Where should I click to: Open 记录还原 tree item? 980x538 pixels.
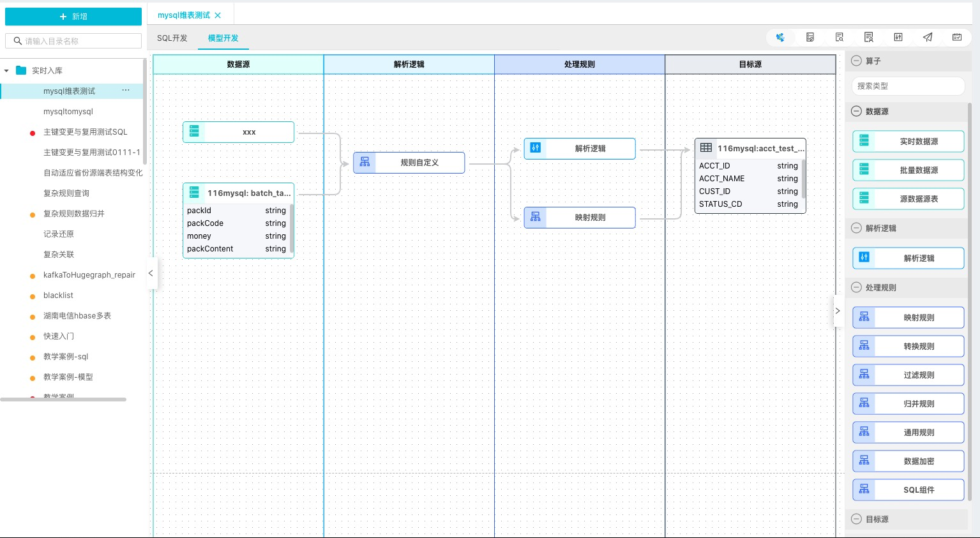point(59,234)
